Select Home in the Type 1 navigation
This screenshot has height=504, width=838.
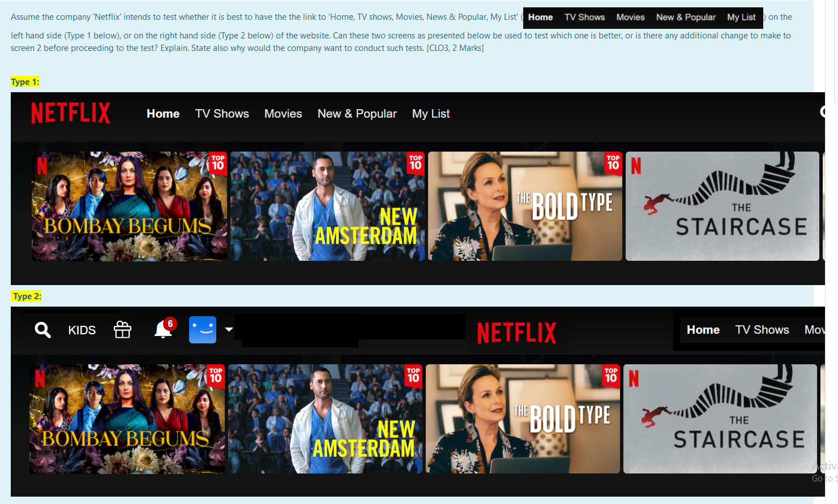163,114
